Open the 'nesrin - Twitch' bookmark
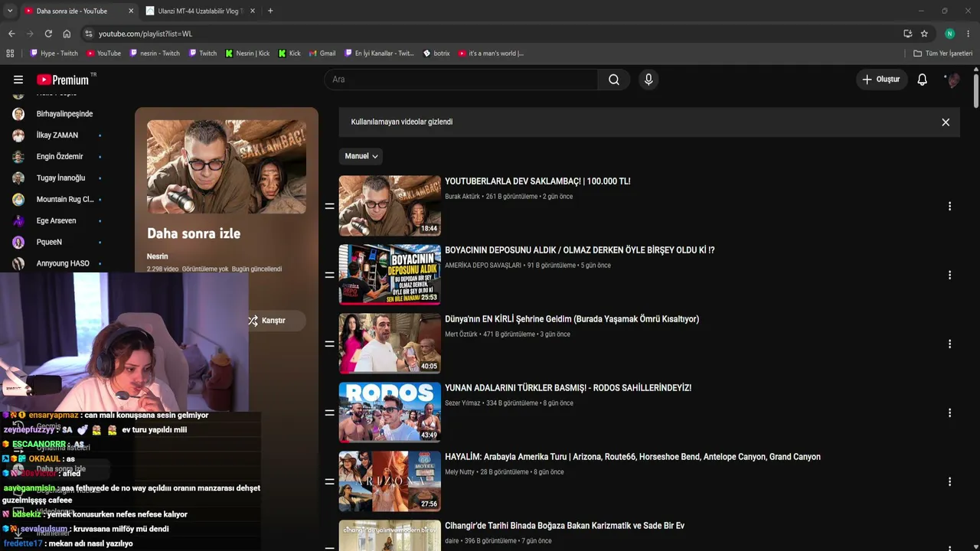The height and width of the screenshot is (551, 980). (x=155, y=54)
